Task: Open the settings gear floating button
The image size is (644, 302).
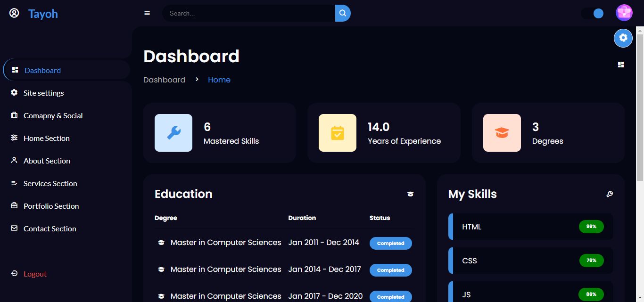Action: click(x=623, y=38)
